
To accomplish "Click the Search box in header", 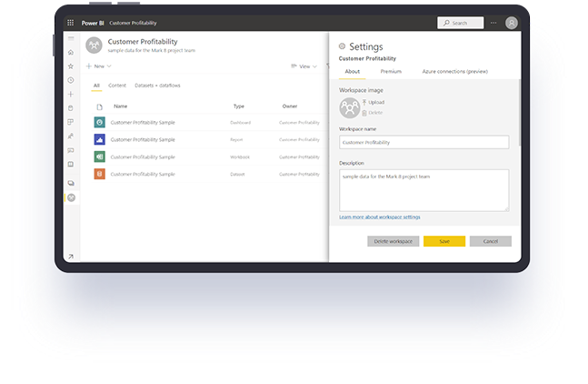I will (461, 23).
